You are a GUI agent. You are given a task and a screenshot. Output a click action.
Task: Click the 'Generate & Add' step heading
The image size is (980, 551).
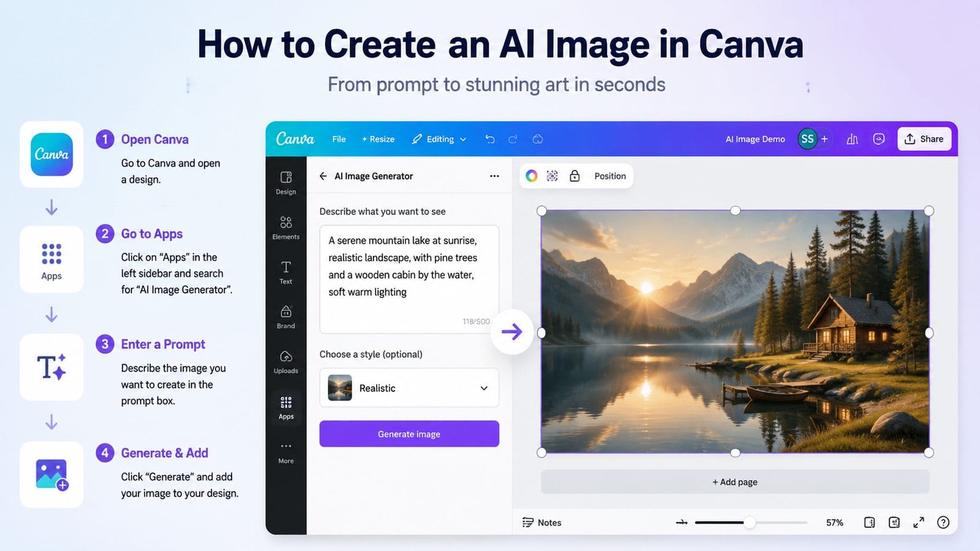165,453
